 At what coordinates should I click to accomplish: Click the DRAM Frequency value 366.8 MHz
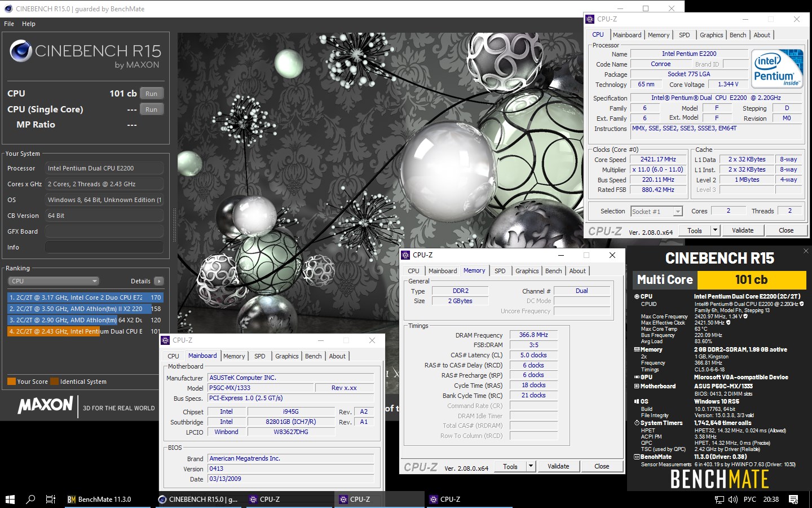pos(533,335)
